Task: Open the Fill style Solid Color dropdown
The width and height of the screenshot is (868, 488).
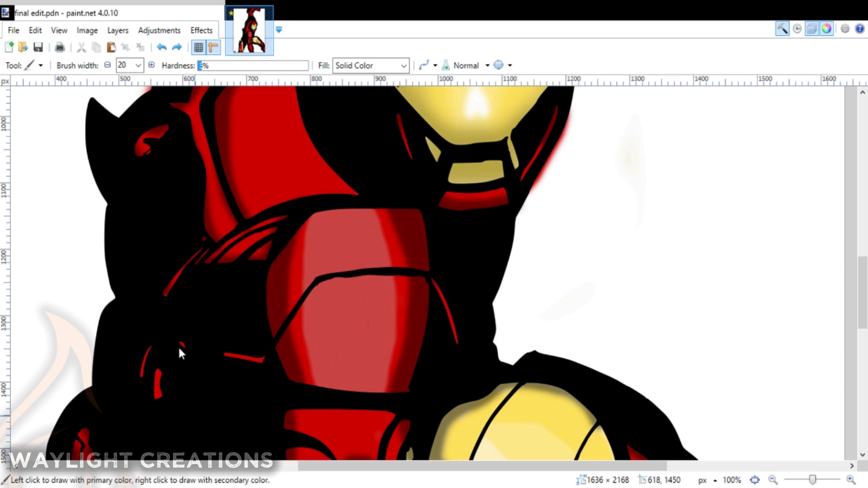Action: 371,66
